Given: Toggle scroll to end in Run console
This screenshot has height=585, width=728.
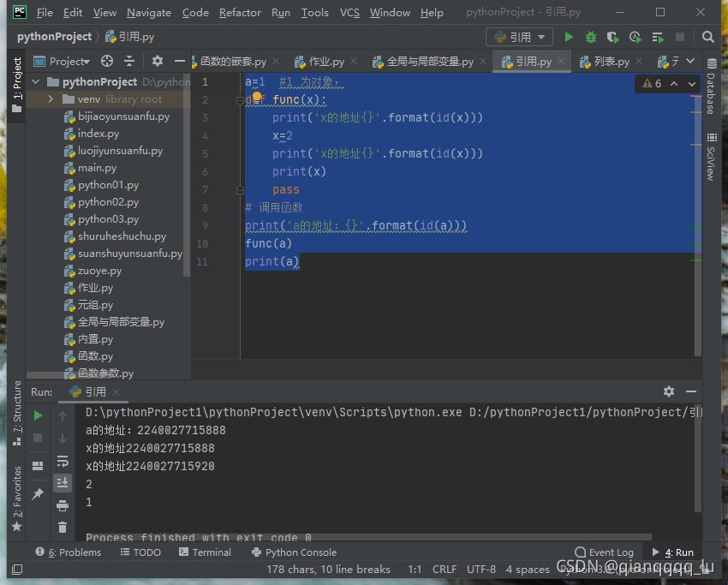Looking at the screenshot, I should (x=63, y=483).
